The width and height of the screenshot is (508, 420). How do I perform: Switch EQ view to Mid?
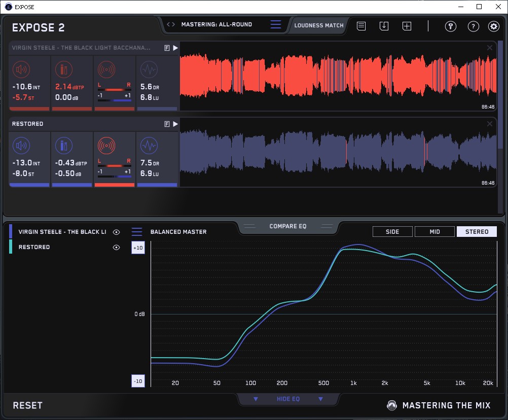[x=434, y=232]
